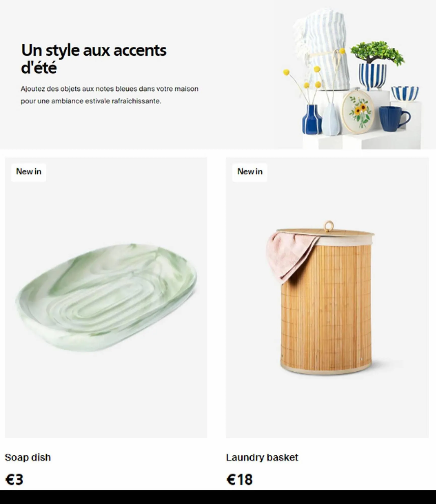The width and height of the screenshot is (436, 504).
Task: Click the "New in" badge on laundry basket
Action: tap(250, 172)
